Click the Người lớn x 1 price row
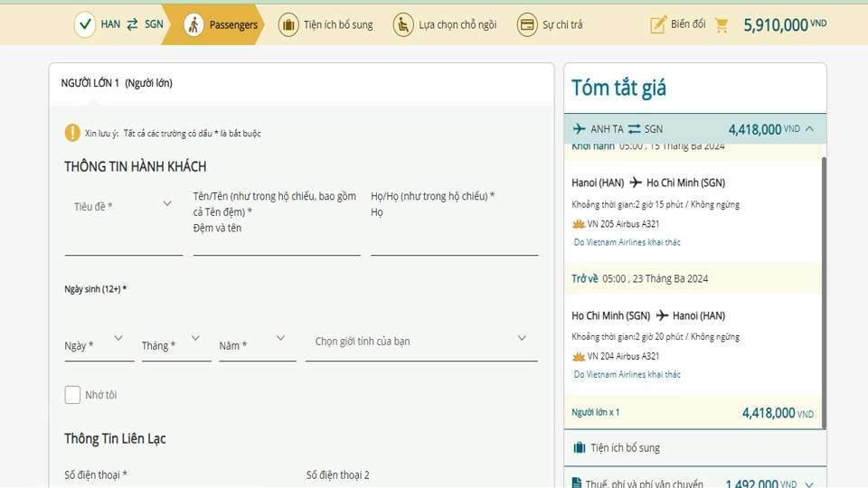The height and width of the screenshot is (488, 868). (x=693, y=413)
